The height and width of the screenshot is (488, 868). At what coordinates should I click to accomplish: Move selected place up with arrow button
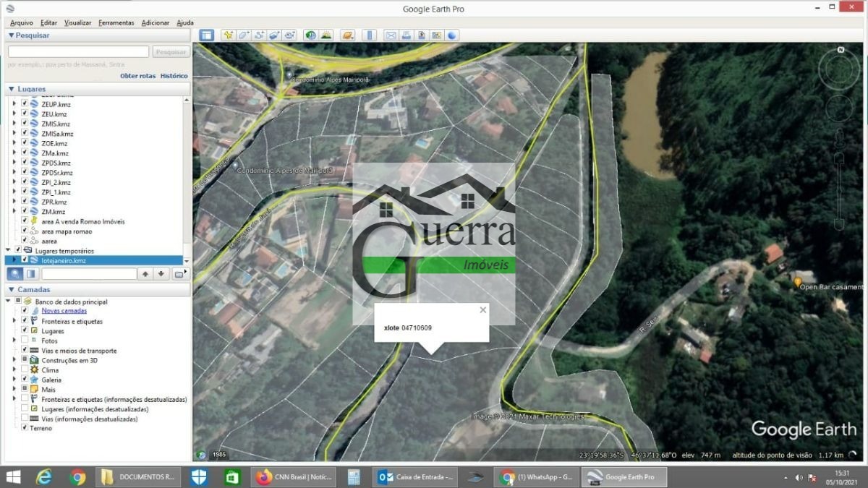click(x=145, y=273)
